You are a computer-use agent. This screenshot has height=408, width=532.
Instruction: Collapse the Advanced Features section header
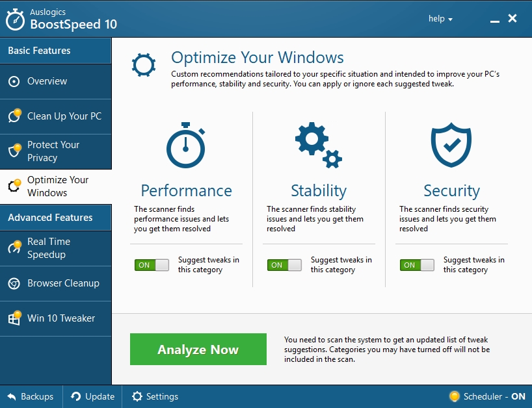coord(56,218)
